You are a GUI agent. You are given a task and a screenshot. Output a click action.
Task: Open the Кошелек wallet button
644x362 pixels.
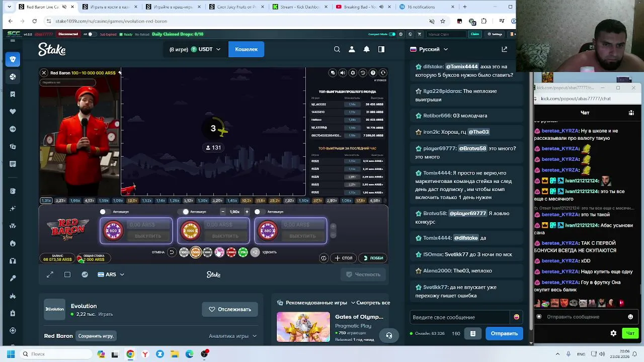point(247,49)
